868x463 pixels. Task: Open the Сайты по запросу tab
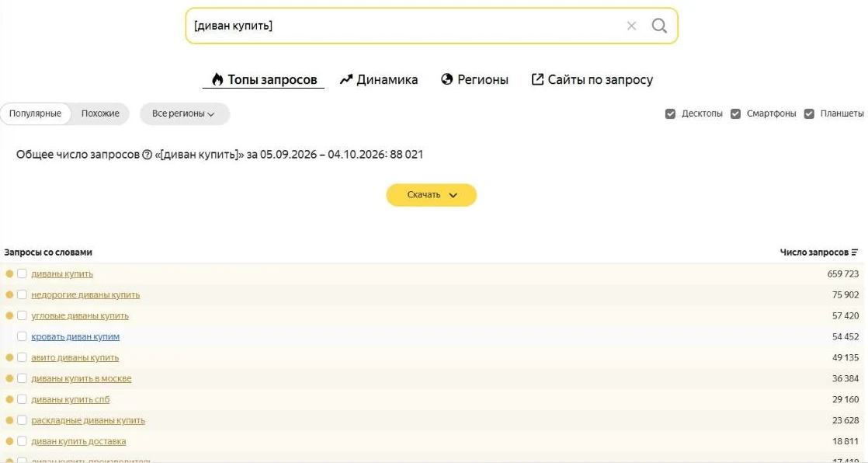(592, 79)
